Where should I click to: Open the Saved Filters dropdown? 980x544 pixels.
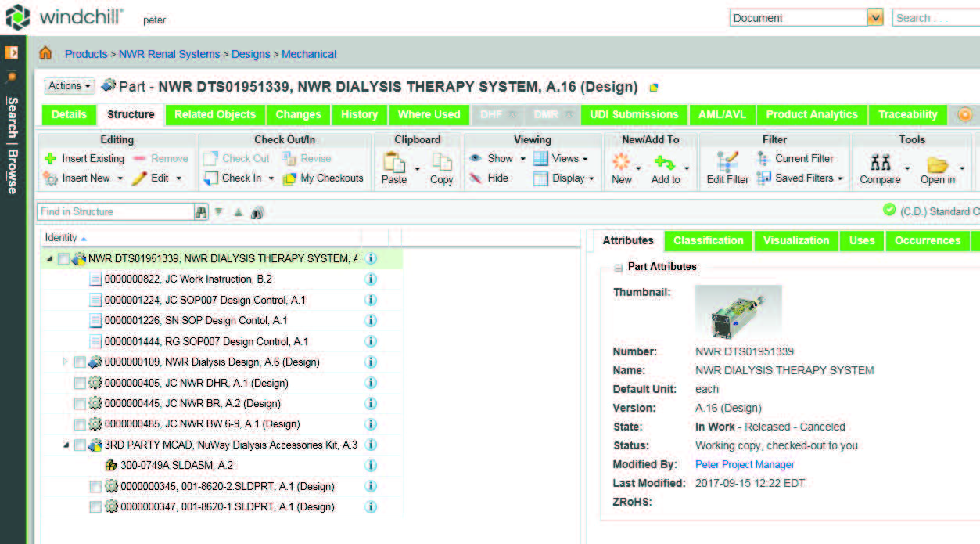(x=840, y=178)
